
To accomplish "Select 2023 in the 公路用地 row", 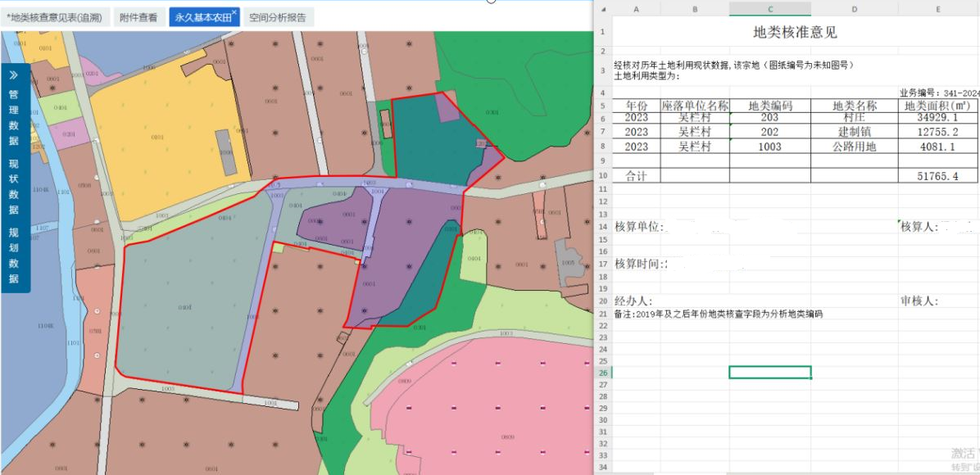I will tap(636, 147).
